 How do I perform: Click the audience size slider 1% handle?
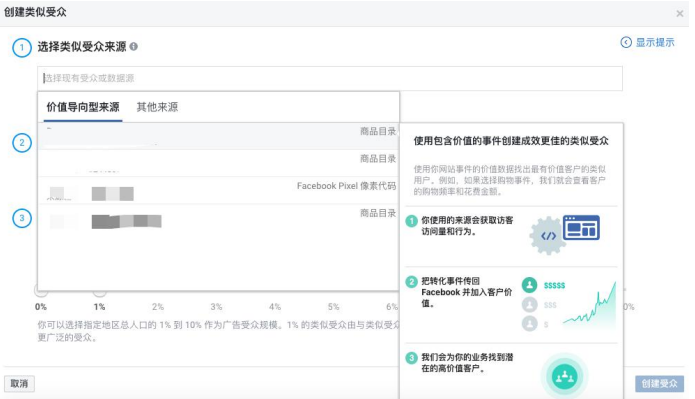click(x=99, y=291)
